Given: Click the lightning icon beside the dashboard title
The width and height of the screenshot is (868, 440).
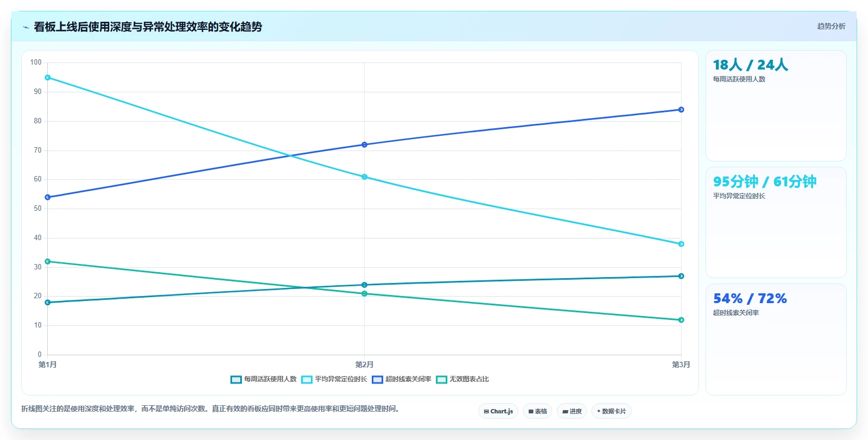Looking at the screenshot, I should coord(26,27).
